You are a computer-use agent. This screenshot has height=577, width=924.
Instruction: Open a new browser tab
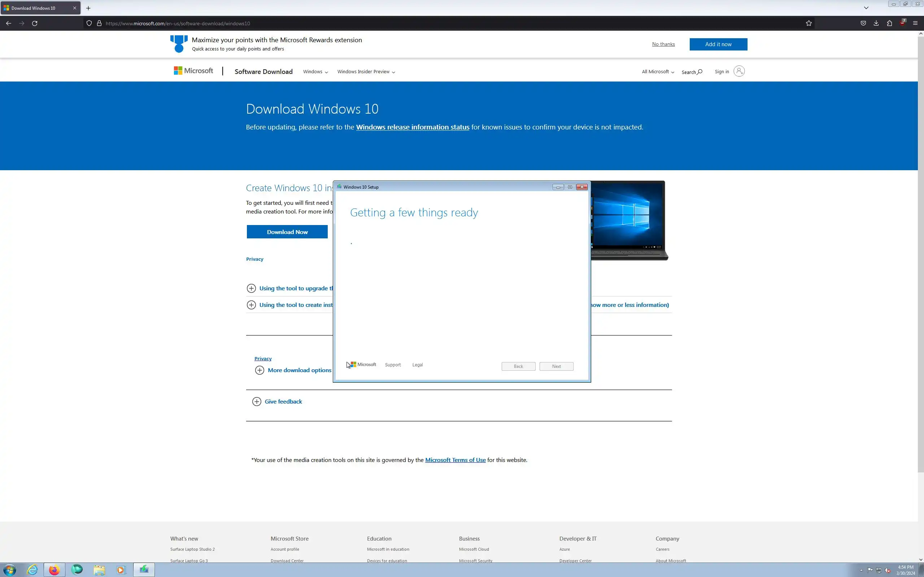[88, 8]
